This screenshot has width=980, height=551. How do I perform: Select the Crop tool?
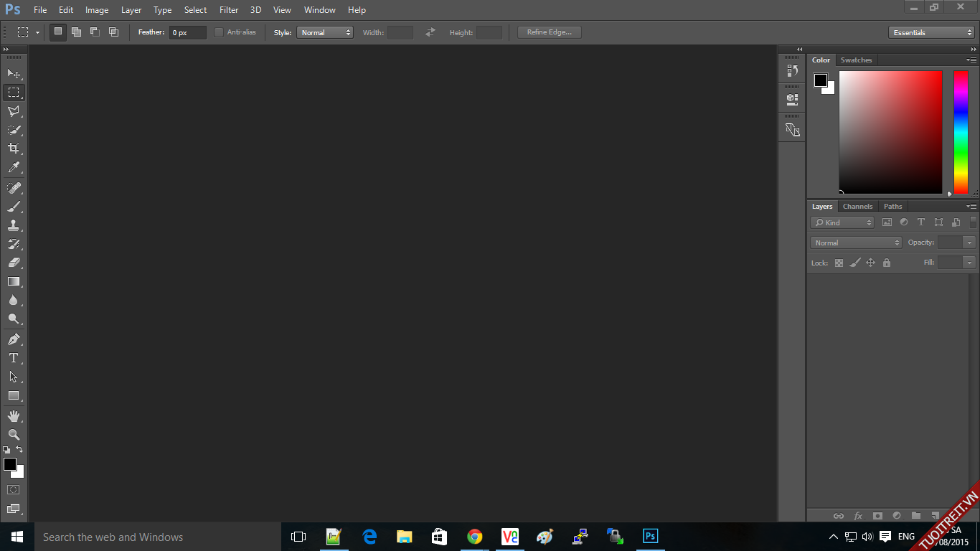[14, 149]
